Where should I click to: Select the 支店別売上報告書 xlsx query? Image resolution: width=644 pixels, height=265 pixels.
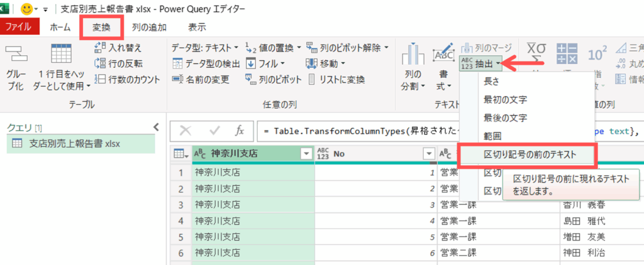[x=75, y=143]
